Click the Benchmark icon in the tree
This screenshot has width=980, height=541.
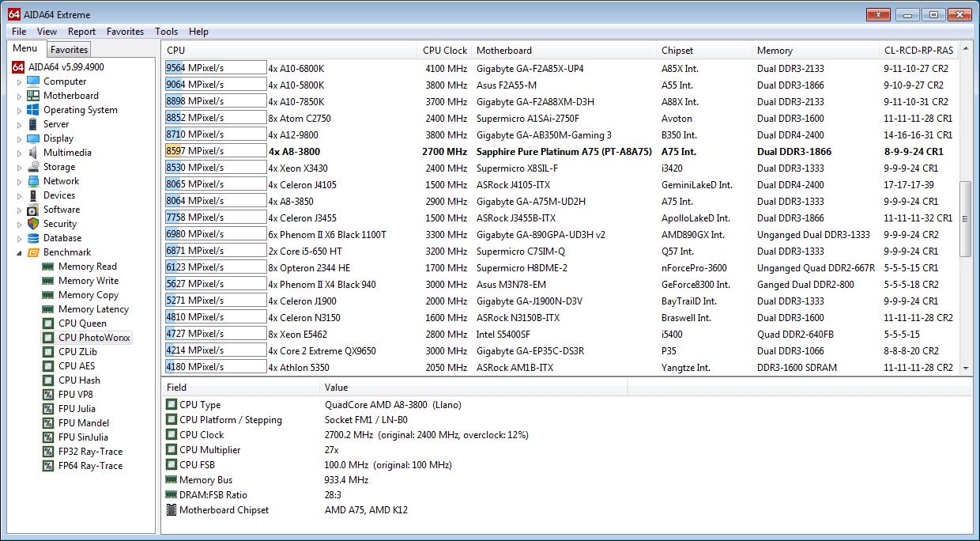tap(33, 252)
